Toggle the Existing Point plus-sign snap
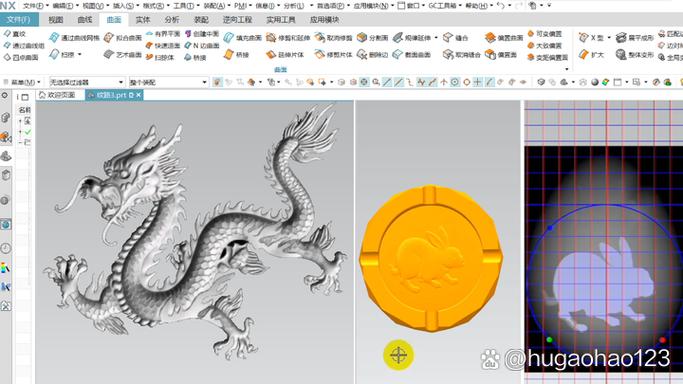The height and width of the screenshot is (384, 683). click(478, 82)
